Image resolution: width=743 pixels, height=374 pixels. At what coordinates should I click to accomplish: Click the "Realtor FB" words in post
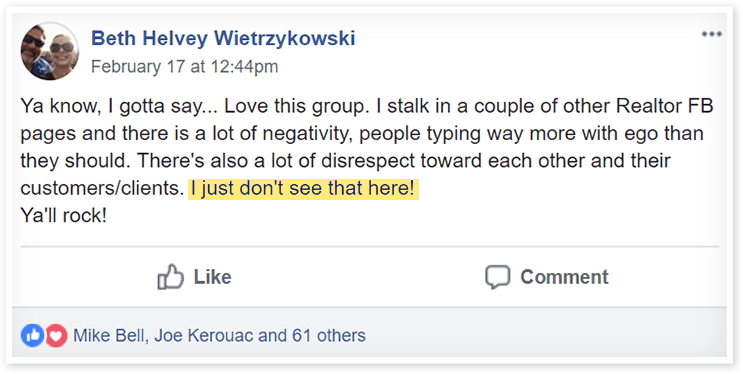[x=664, y=106]
